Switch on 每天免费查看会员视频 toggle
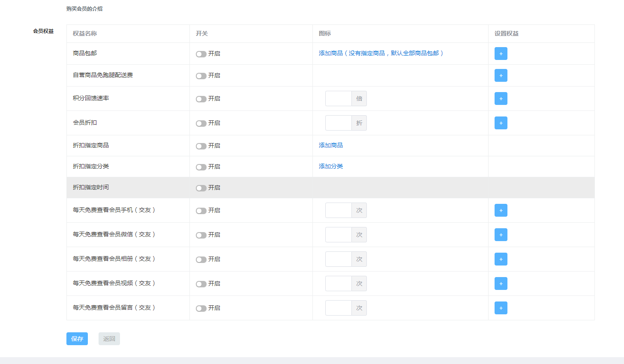 [201, 284]
